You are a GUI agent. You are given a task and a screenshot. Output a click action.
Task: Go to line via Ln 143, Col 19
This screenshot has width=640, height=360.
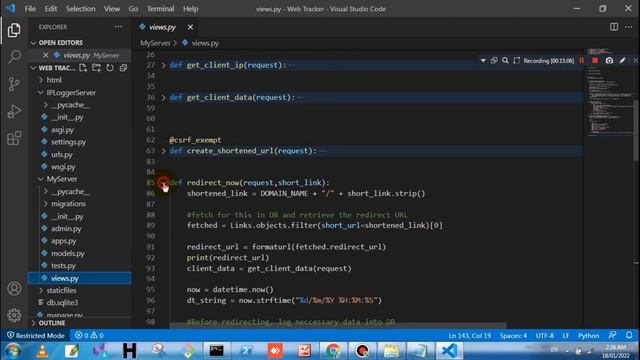point(470,336)
